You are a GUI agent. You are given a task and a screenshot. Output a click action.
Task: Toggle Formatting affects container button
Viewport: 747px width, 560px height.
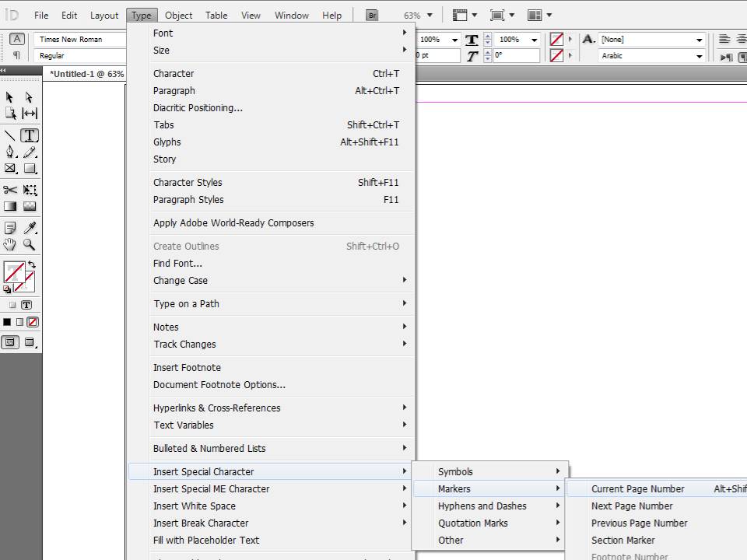coord(12,305)
